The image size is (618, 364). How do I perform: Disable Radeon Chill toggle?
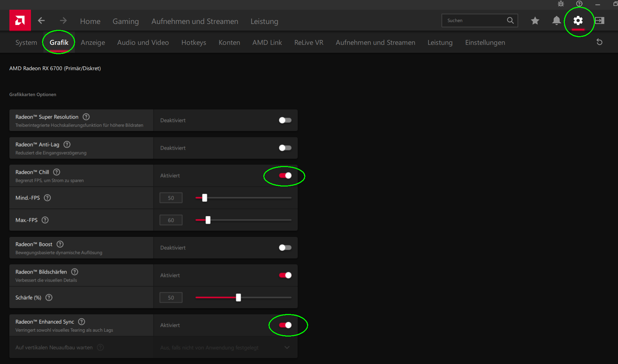point(285,175)
